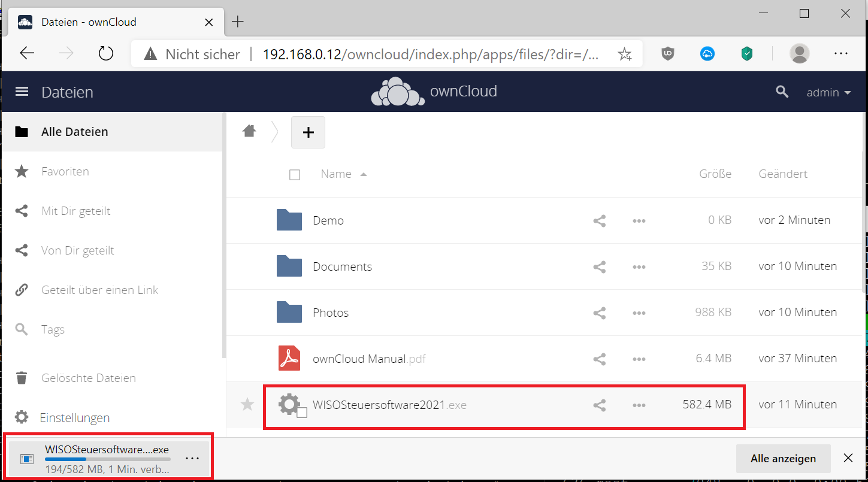Click Nicht sicher warning indicator
868x482 pixels.
(x=192, y=54)
